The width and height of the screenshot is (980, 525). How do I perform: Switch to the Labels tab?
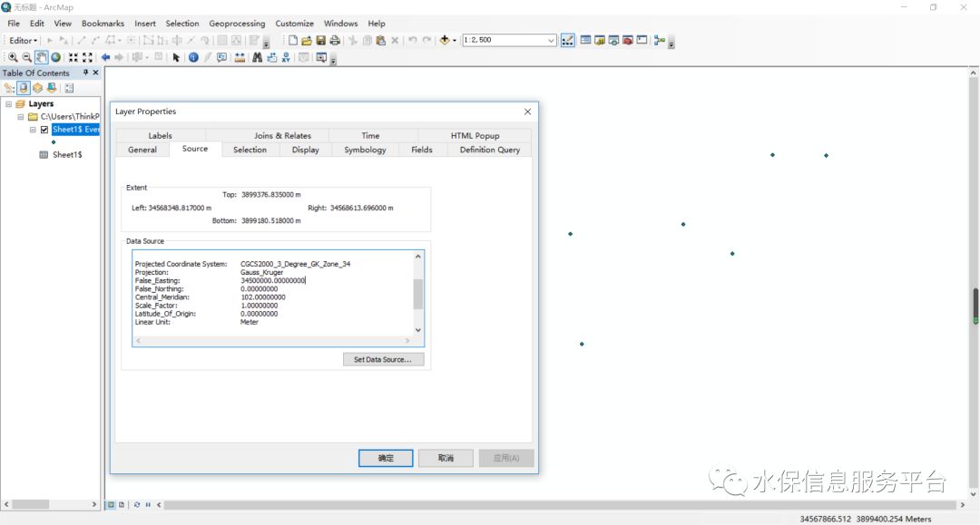160,135
